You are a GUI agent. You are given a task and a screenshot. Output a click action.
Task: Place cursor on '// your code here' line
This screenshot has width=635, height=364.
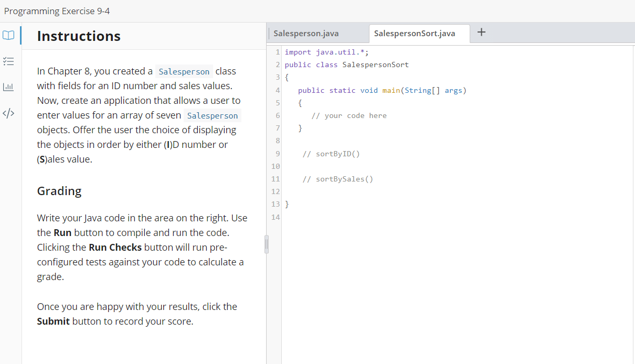click(x=349, y=115)
